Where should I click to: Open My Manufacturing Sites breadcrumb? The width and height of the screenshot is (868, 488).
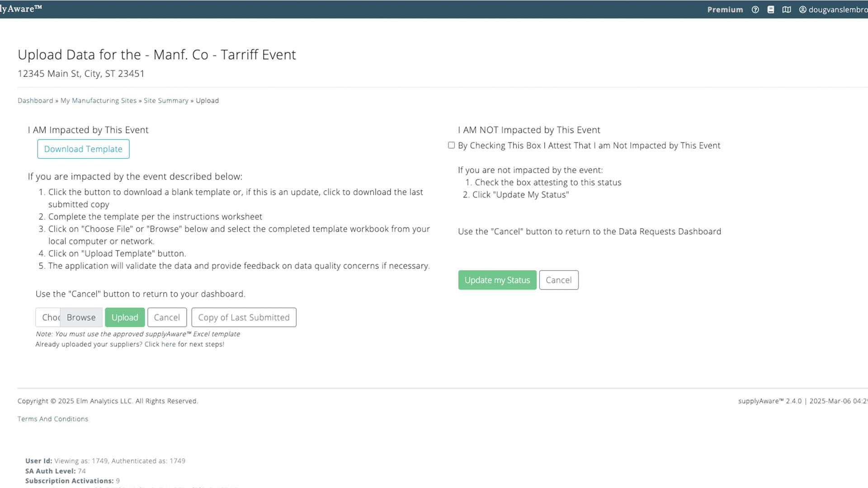click(99, 100)
